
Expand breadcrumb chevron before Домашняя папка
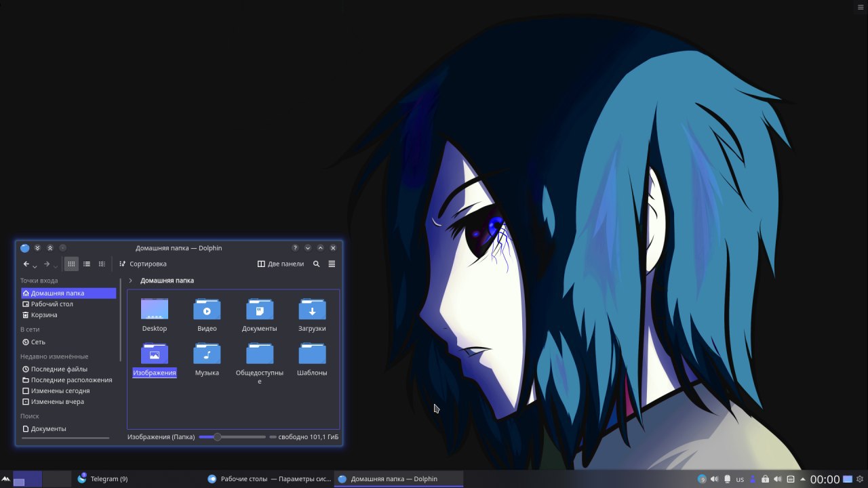(130, 281)
